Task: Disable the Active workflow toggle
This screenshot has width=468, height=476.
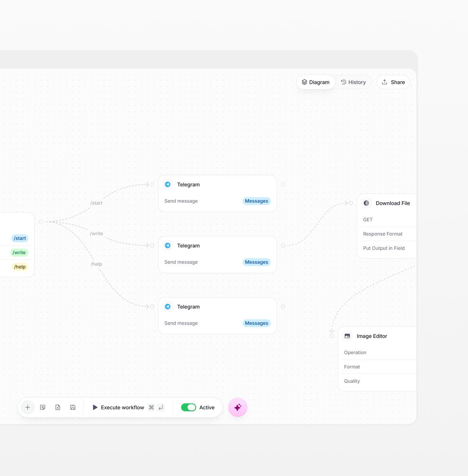Action: click(188, 407)
